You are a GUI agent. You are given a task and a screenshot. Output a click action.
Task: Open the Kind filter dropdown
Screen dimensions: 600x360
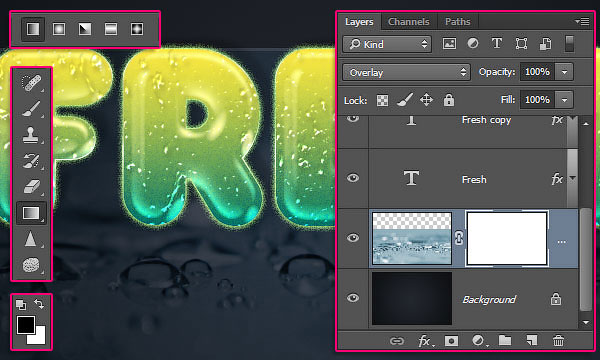(x=387, y=44)
